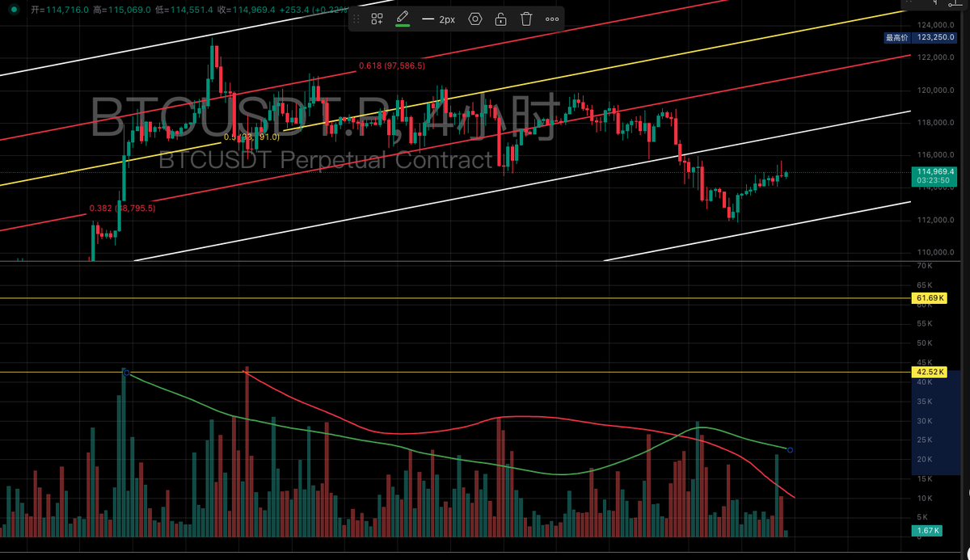The image size is (970, 560).
Task: Delete drawing with trash can icon
Action: [x=526, y=19]
